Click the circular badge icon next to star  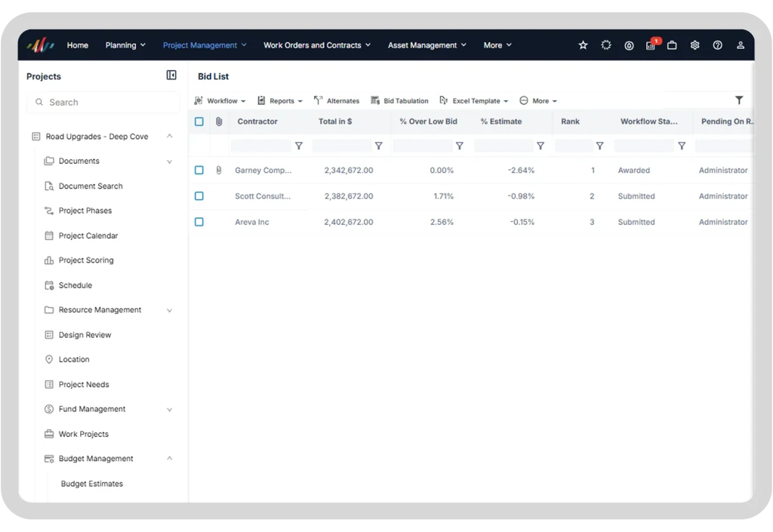click(x=606, y=45)
